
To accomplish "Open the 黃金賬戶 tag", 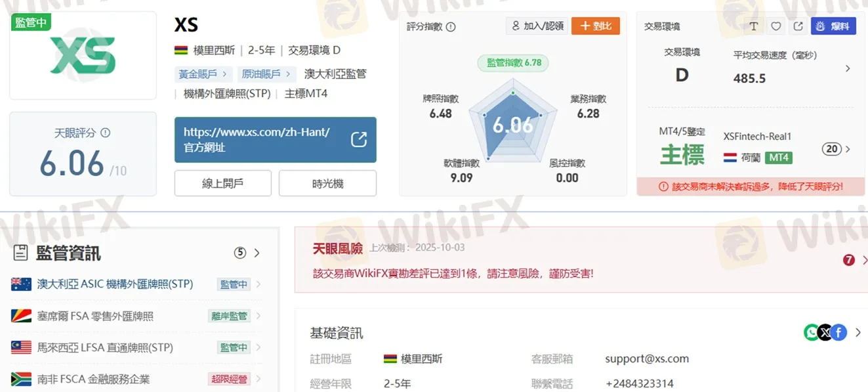I will click(x=203, y=74).
